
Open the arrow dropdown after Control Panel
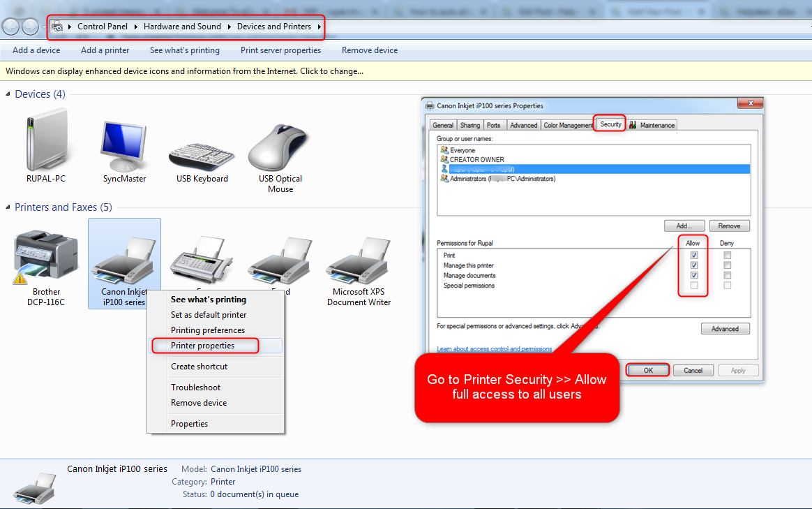(135, 27)
